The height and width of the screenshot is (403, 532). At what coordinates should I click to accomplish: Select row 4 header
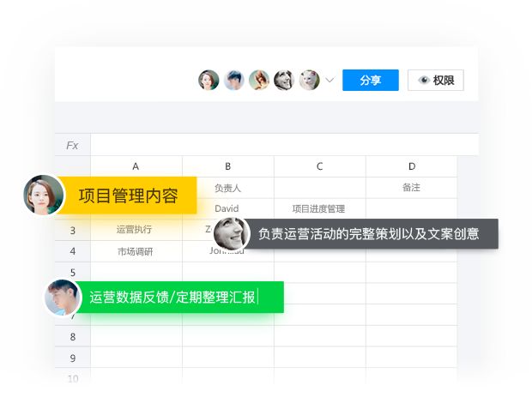(x=72, y=251)
